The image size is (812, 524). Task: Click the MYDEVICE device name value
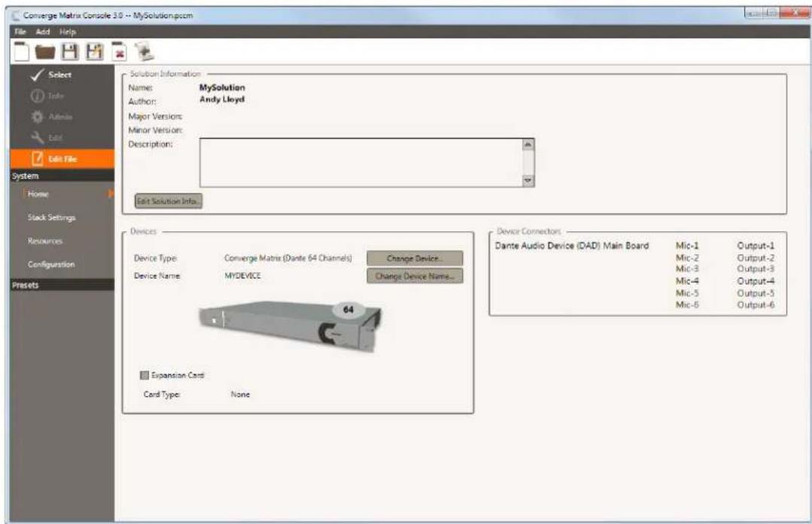[242, 276]
